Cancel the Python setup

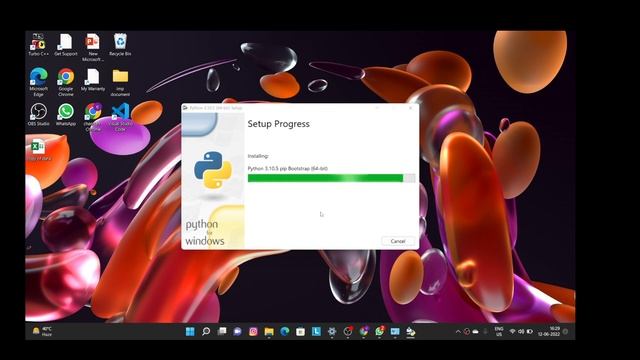398,241
